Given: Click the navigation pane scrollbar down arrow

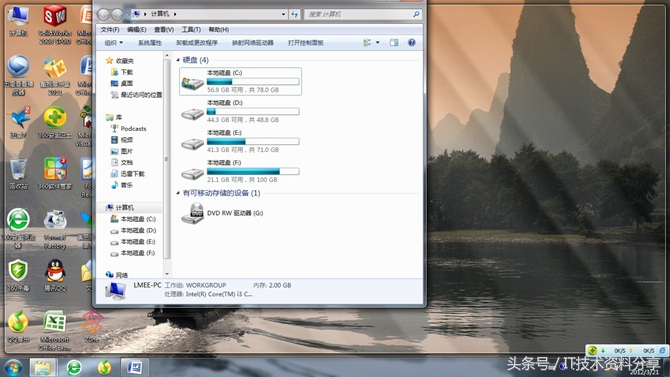Looking at the screenshot, I should (x=167, y=274).
